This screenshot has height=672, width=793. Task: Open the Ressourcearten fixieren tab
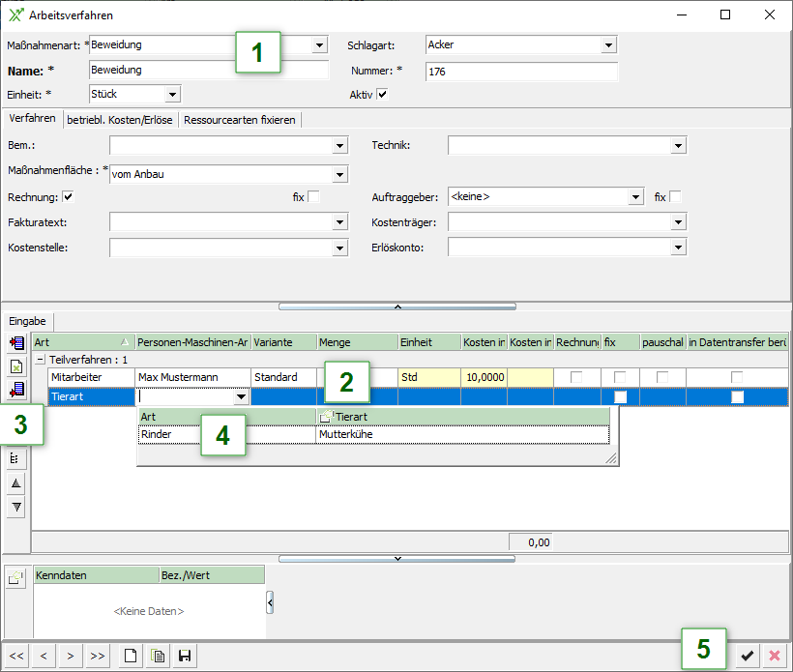pos(240,120)
